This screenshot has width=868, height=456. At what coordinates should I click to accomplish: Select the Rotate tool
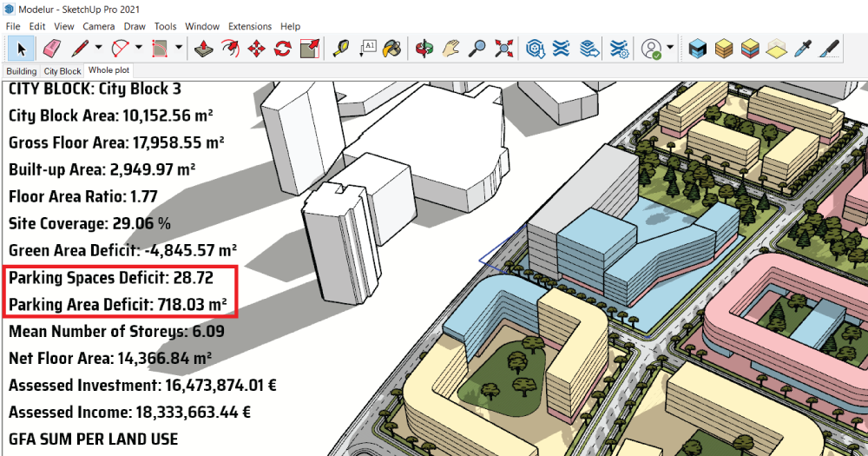pos(283,49)
